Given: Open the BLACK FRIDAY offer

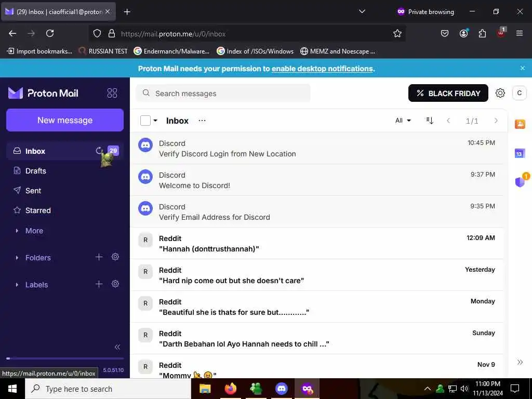Looking at the screenshot, I should (448, 93).
